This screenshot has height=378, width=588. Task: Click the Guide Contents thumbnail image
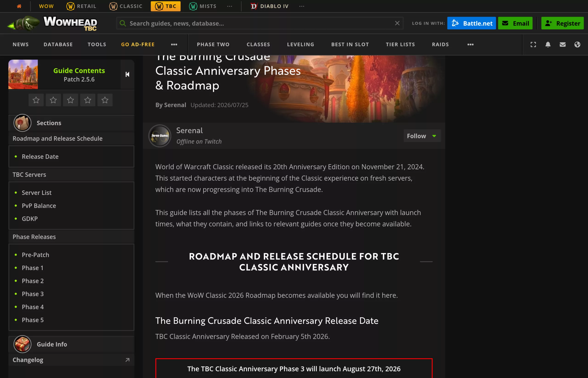[x=23, y=74]
